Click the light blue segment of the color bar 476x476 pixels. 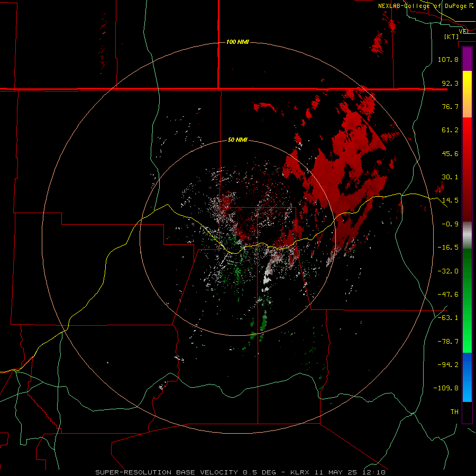click(x=467, y=390)
